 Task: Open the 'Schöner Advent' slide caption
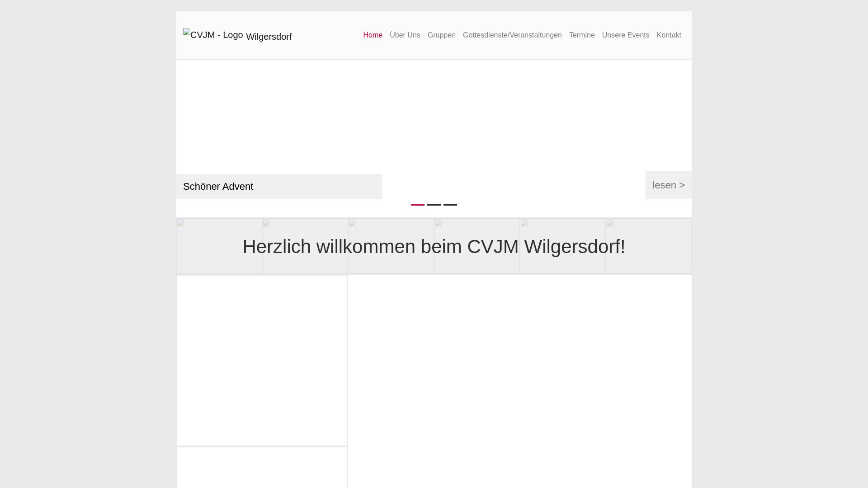click(279, 187)
